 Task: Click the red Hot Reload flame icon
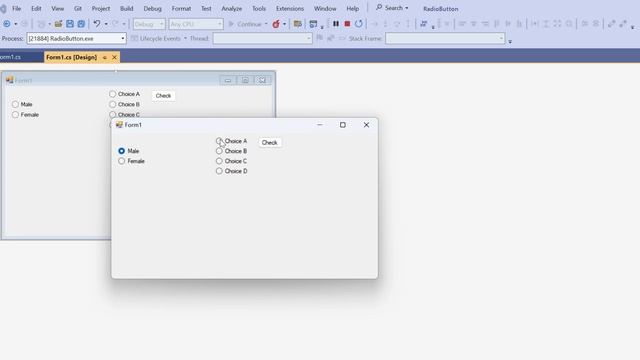coord(276,24)
